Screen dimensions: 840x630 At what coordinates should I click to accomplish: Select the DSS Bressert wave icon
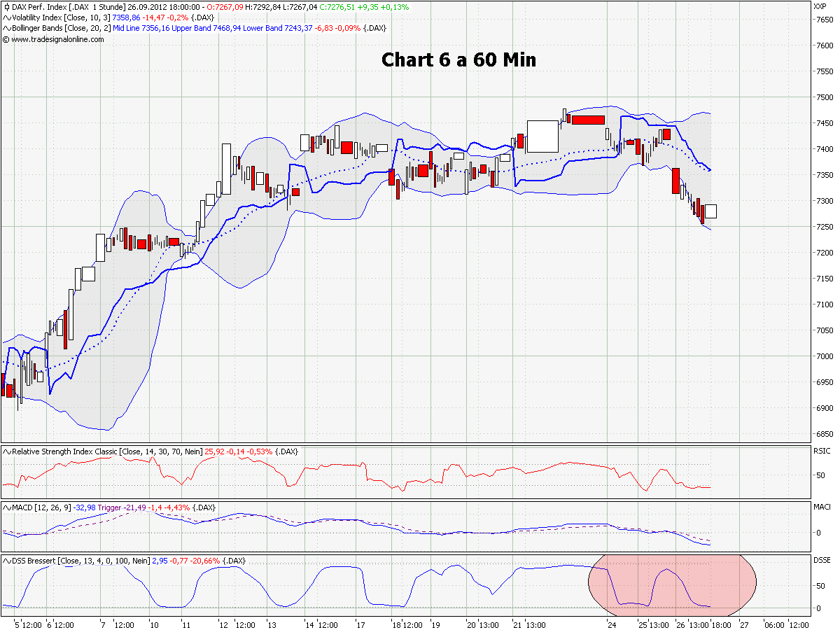click(x=6, y=560)
